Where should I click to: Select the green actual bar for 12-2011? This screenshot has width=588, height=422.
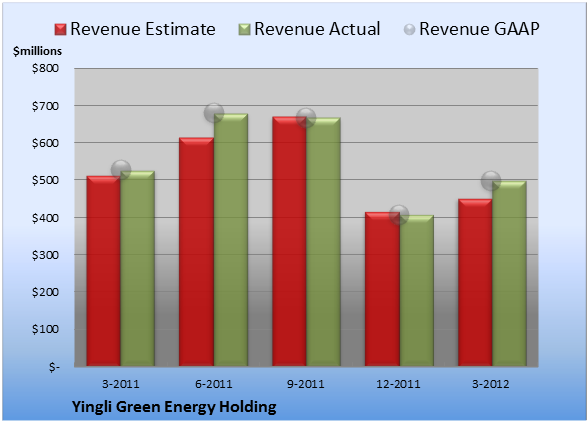pyautogui.click(x=417, y=291)
